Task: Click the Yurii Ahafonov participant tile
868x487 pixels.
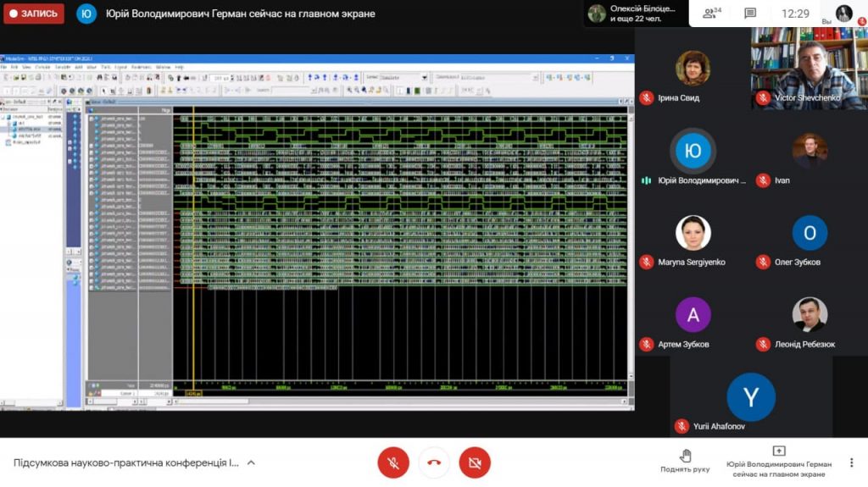Action: coord(751,396)
